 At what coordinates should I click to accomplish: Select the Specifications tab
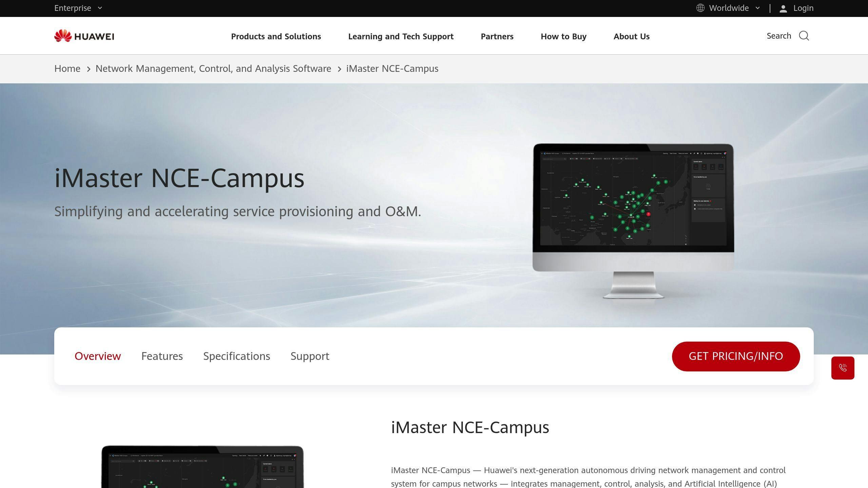237,356
